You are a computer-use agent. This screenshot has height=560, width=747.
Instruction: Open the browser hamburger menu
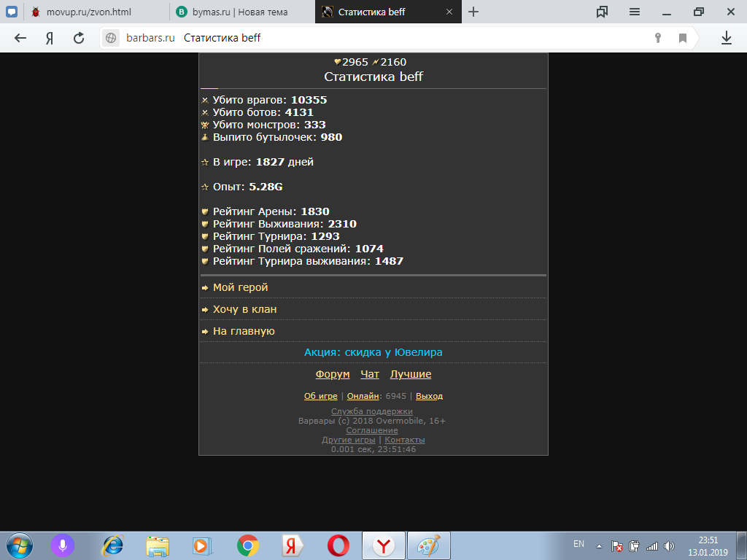tap(635, 12)
